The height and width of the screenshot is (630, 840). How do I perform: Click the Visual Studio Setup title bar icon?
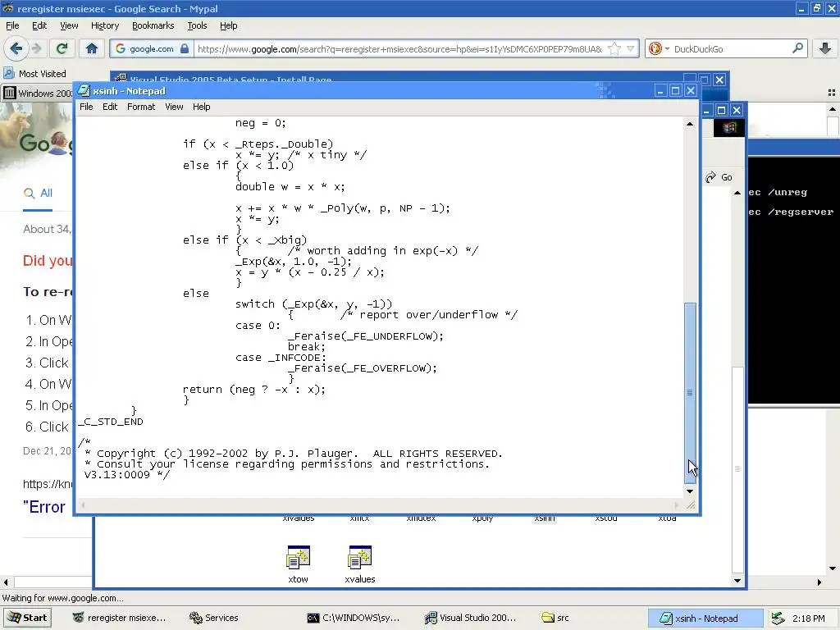click(x=121, y=78)
